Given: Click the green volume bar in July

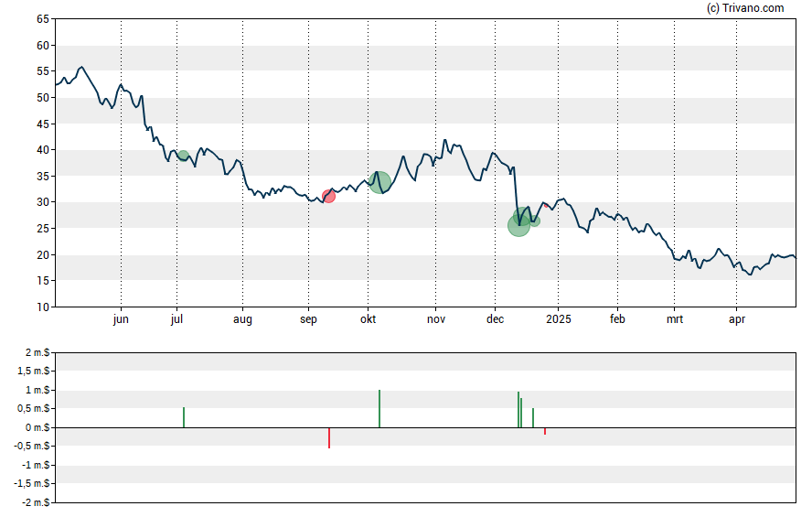Looking at the screenshot, I should point(183,417).
